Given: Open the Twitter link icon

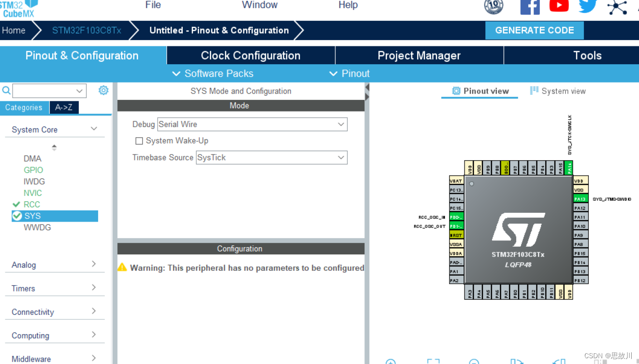Looking at the screenshot, I should [588, 6].
